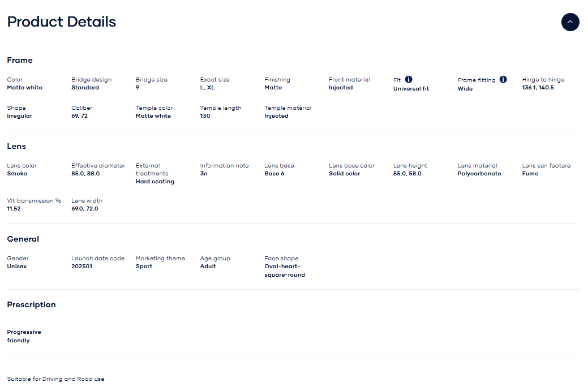Click the Wide frame fitting value
This screenshot has width=588, height=391.
(465, 89)
